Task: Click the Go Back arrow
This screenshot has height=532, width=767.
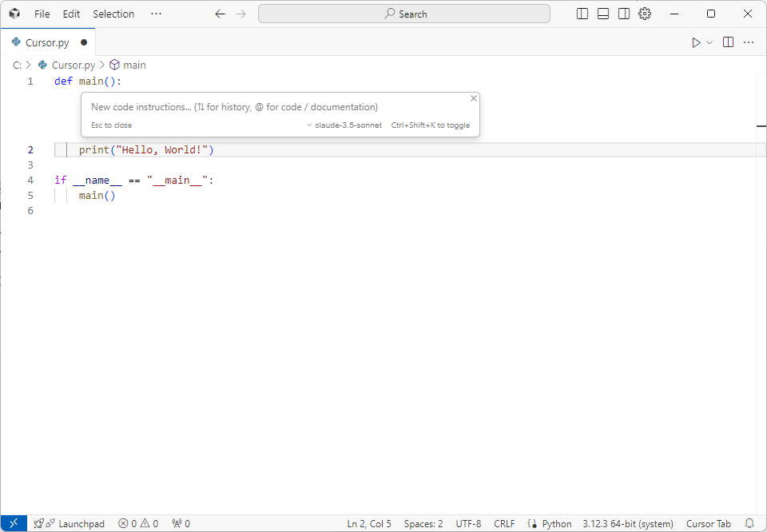Action: coord(221,14)
